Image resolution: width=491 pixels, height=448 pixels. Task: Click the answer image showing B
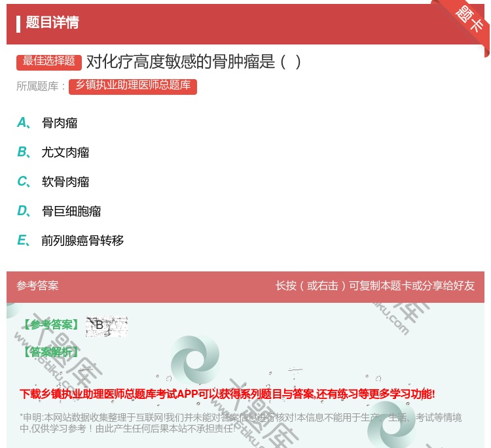click(x=107, y=326)
